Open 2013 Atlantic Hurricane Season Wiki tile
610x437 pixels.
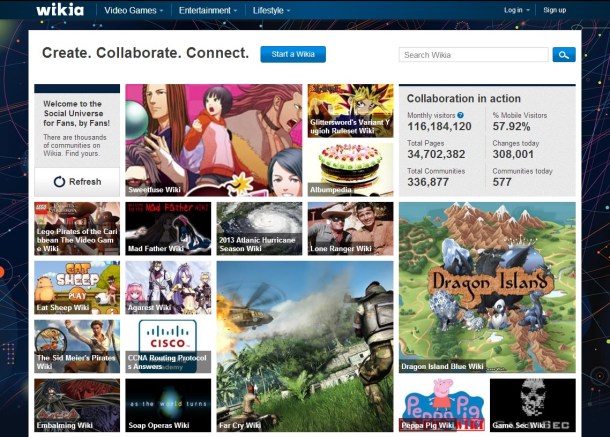pyautogui.click(x=259, y=228)
